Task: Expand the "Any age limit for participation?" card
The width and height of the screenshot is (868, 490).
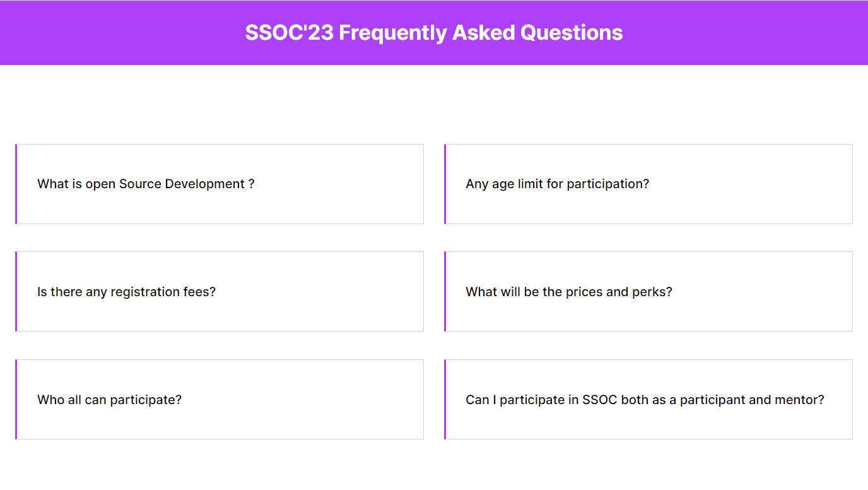Action: click(648, 184)
